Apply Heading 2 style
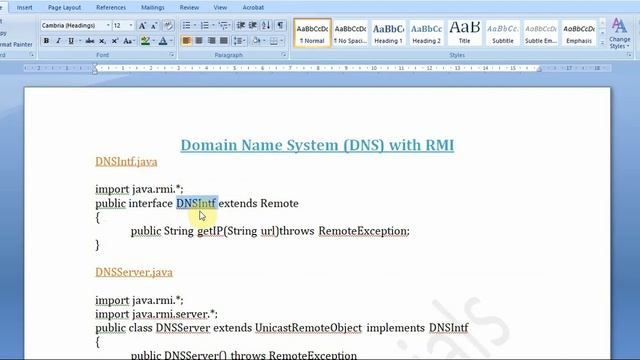The width and height of the screenshot is (640, 360). pyautogui.click(x=426, y=33)
